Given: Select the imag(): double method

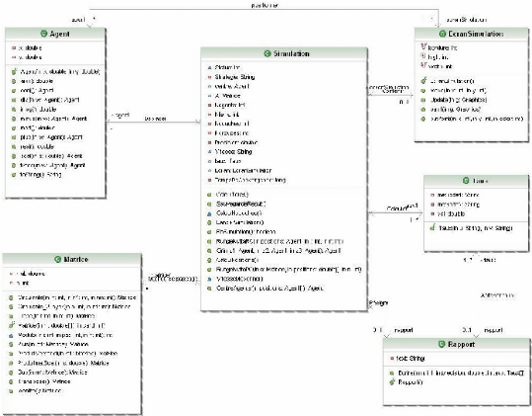Looking at the screenshot, I should pyautogui.click(x=38, y=110).
